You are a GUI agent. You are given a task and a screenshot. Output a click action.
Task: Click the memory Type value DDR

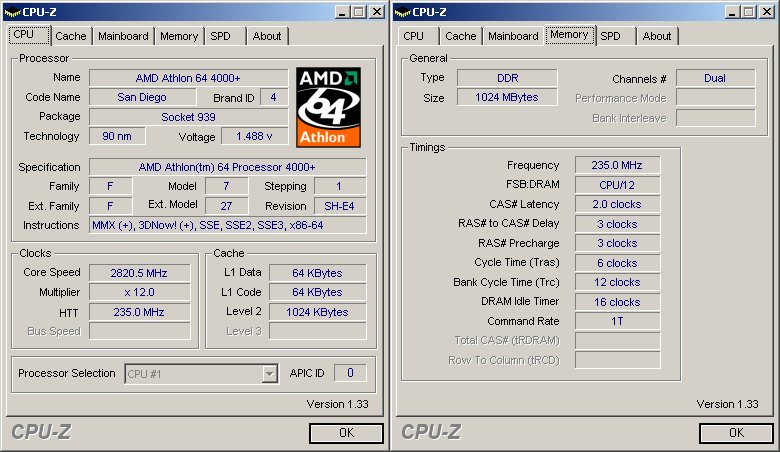coord(507,78)
